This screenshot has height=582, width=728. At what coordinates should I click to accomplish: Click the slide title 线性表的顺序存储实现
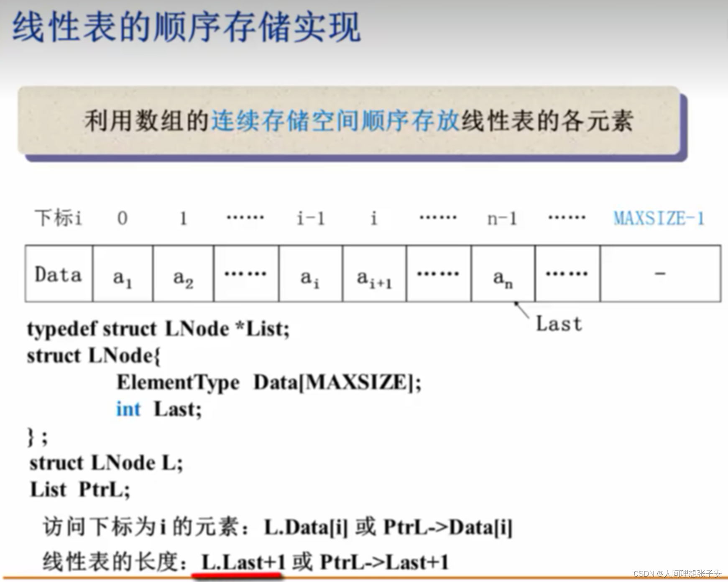186,27
